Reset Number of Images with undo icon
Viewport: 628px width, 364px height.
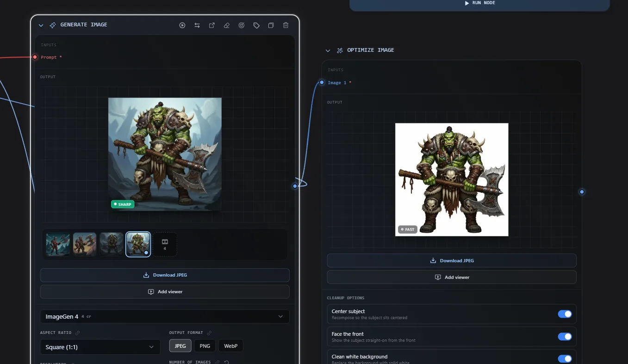point(227,362)
